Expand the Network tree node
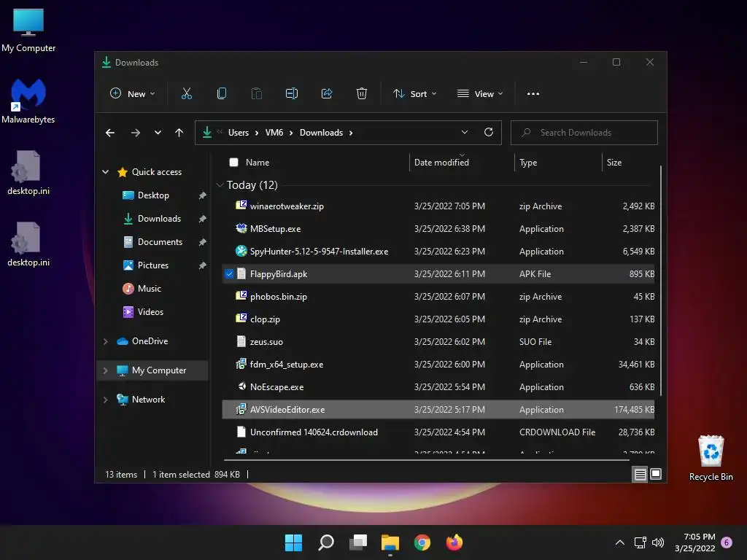The height and width of the screenshot is (560, 747). click(106, 400)
